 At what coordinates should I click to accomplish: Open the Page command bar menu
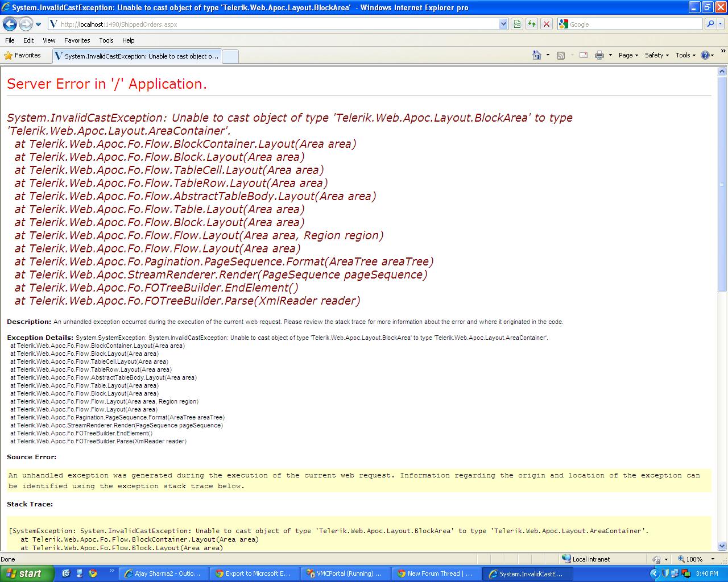click(628, 55)
